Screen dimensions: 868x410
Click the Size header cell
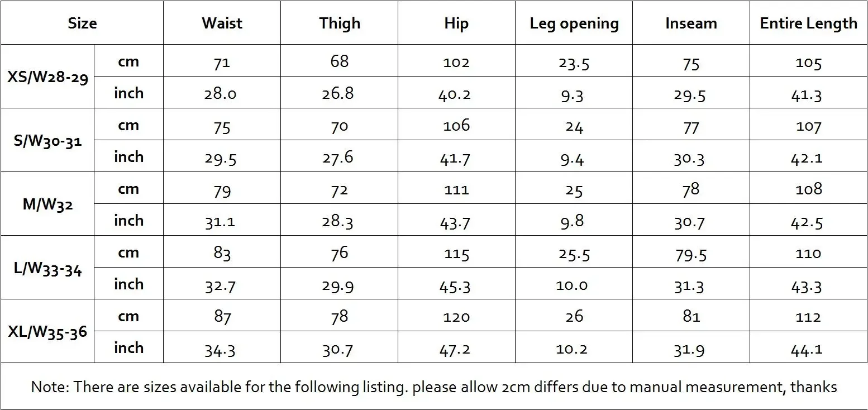[82, 23]
